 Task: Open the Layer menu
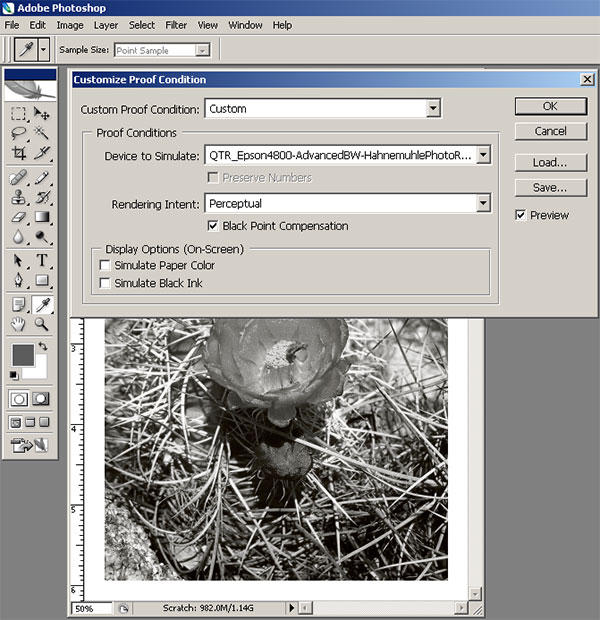[x=106, y=25]
